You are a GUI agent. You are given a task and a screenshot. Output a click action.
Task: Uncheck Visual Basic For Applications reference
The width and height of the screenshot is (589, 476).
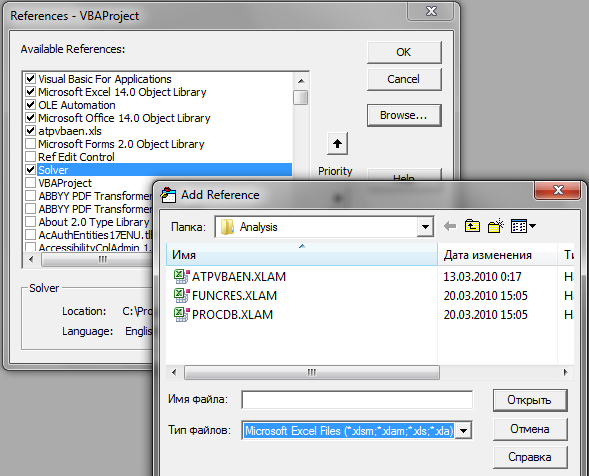pos(30,79)
